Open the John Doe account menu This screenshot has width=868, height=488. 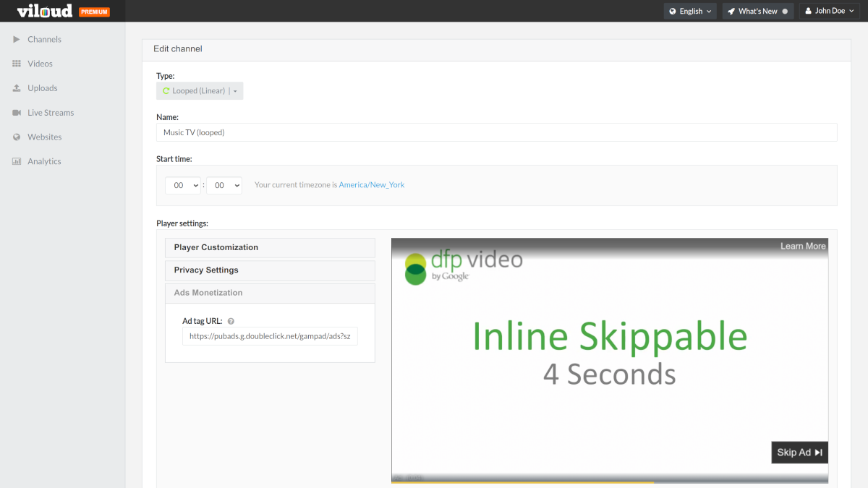[828, 11]
